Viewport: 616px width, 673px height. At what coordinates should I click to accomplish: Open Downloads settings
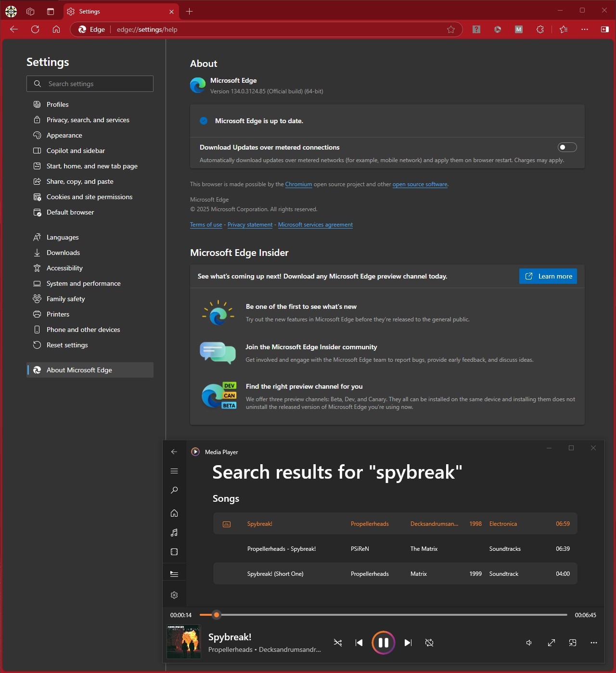click(90, 253)
